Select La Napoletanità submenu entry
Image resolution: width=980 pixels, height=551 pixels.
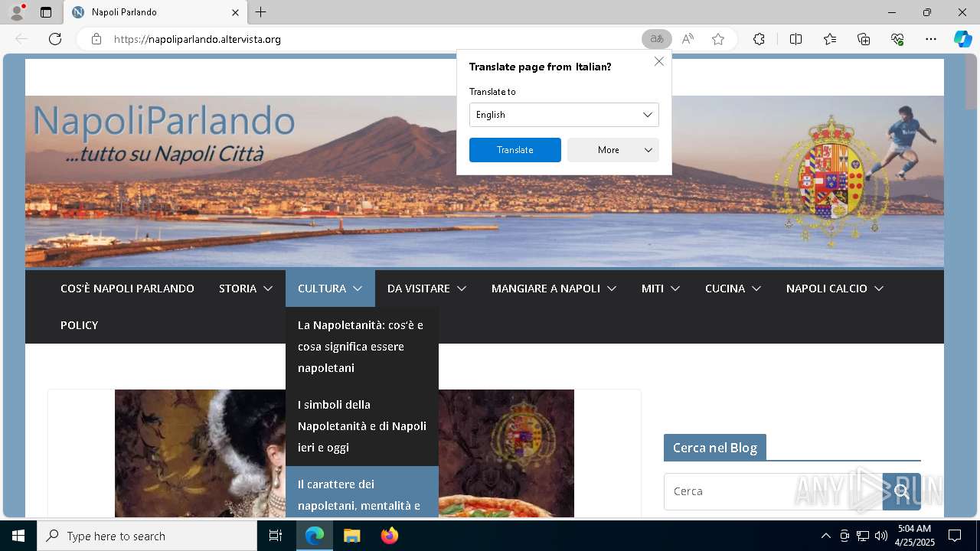pyautogui.click(x=362, y=347)
